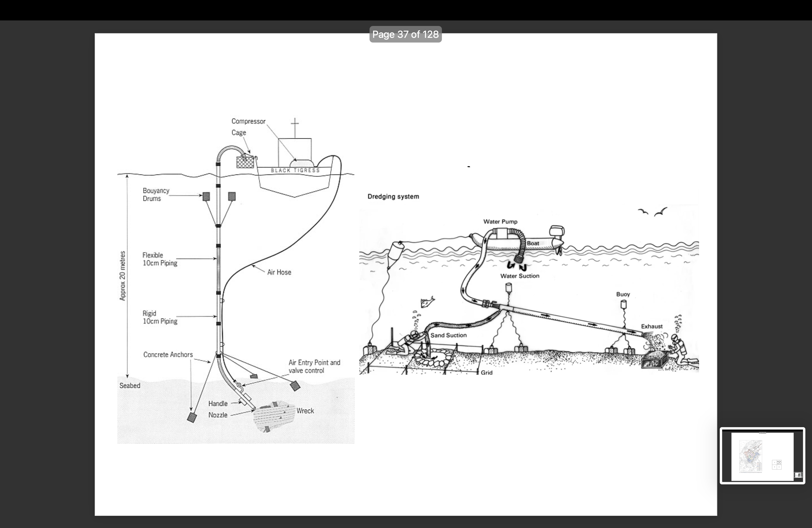This screenshot has width=812, height=528.
Task: Click the 'Rigid 10cm Piping' label
Action: 160,317
